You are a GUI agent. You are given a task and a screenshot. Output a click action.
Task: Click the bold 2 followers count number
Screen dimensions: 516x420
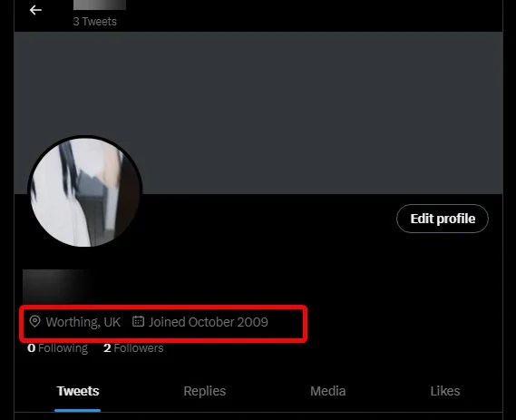(107, 348)
